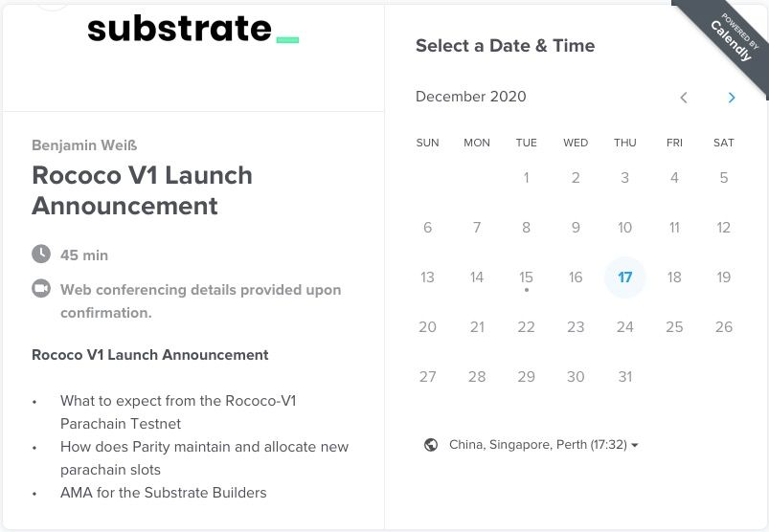This screenshot has width=769, height=532.
Task: Click the globe timezone icon
Action: click(431, 445)
